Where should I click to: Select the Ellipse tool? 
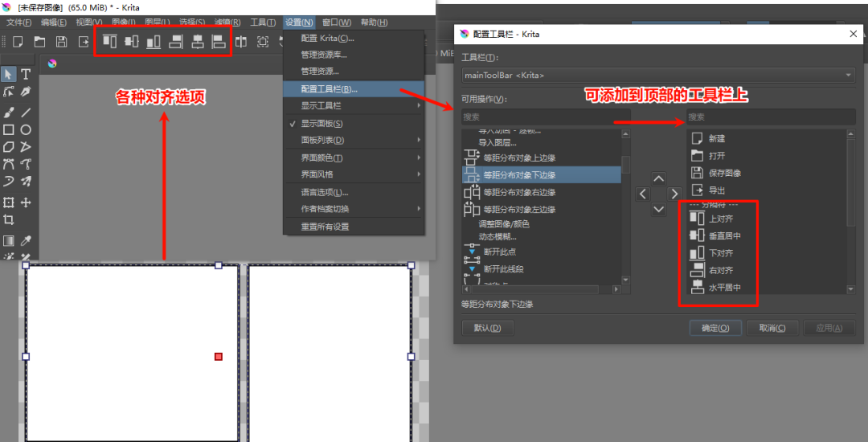(26, 129)
